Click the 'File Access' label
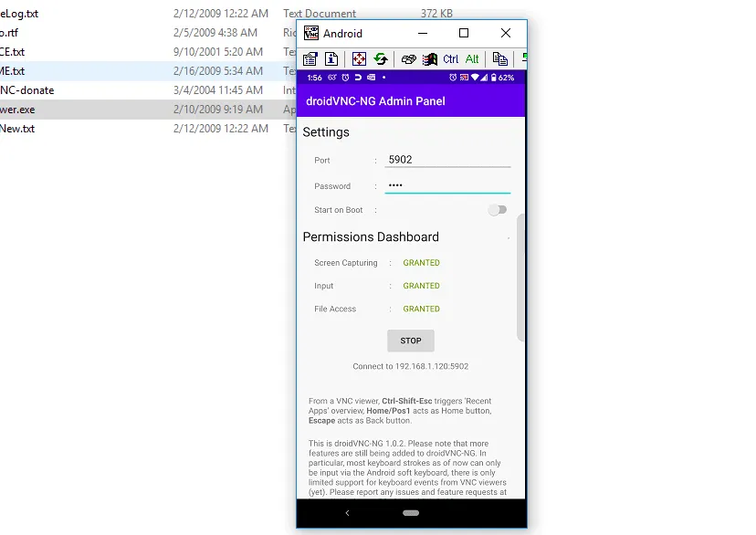 pos(335,309)
